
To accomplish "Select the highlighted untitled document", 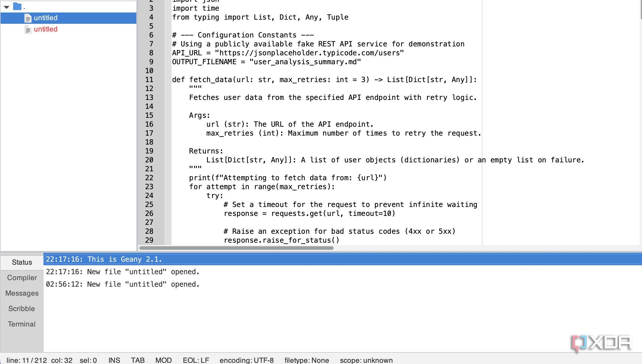I will [68, 18].
